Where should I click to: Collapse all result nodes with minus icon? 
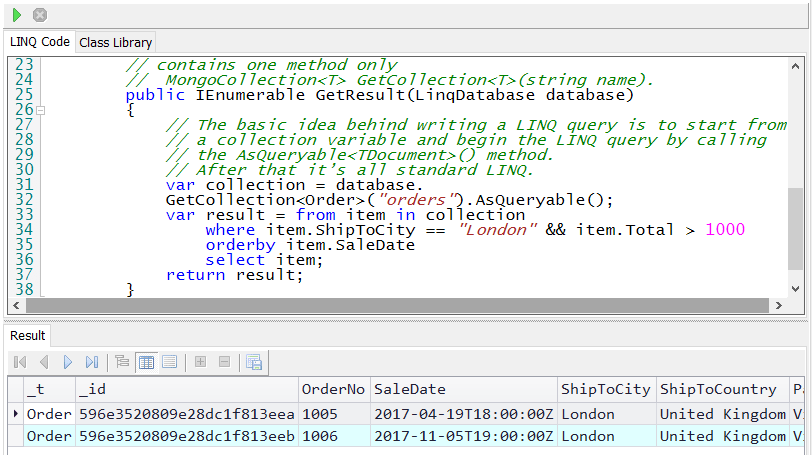(x=224, y=362)
